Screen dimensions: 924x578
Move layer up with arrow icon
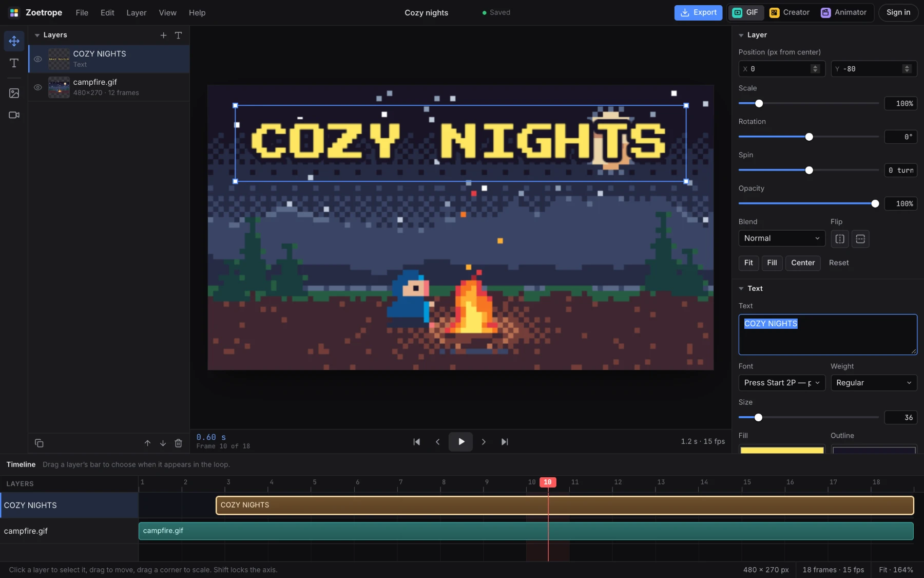[x=147, y=443]
